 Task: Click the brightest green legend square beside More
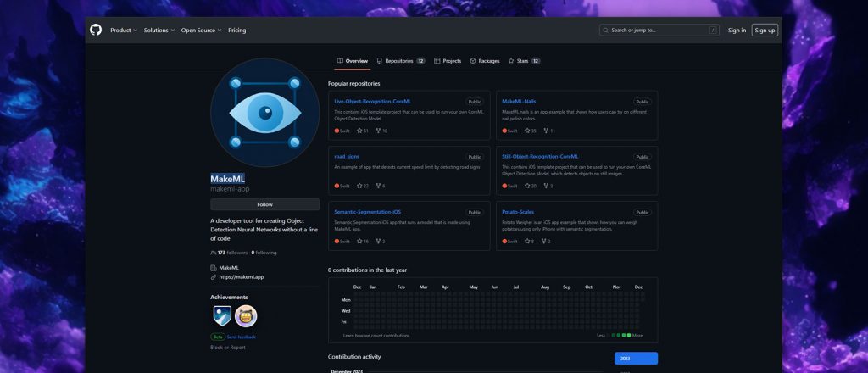click(628, 336)
